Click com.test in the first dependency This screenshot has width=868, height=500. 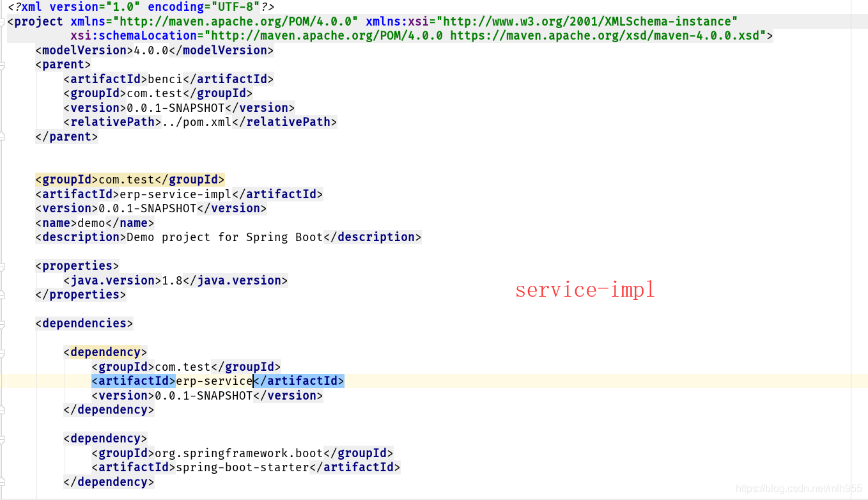(183, 367)
